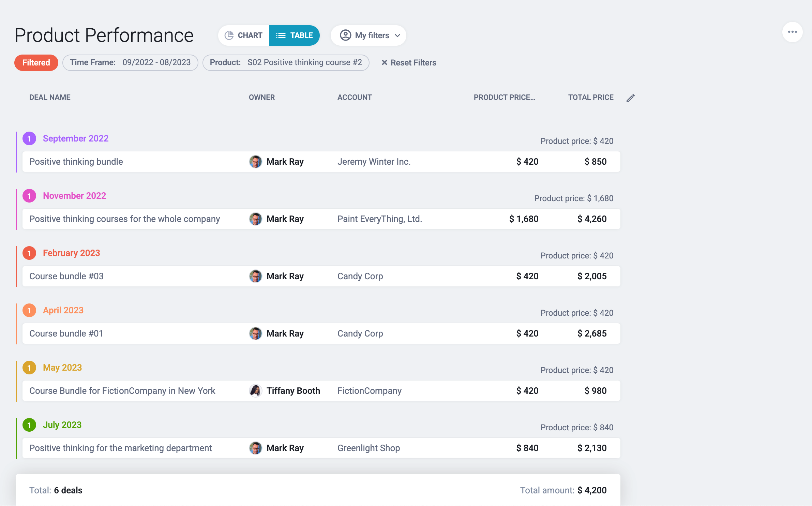The image size is (812, 506).
Task: Click Candy Corp in Course bundle #01 row
Action: click(x=360, y=333)
